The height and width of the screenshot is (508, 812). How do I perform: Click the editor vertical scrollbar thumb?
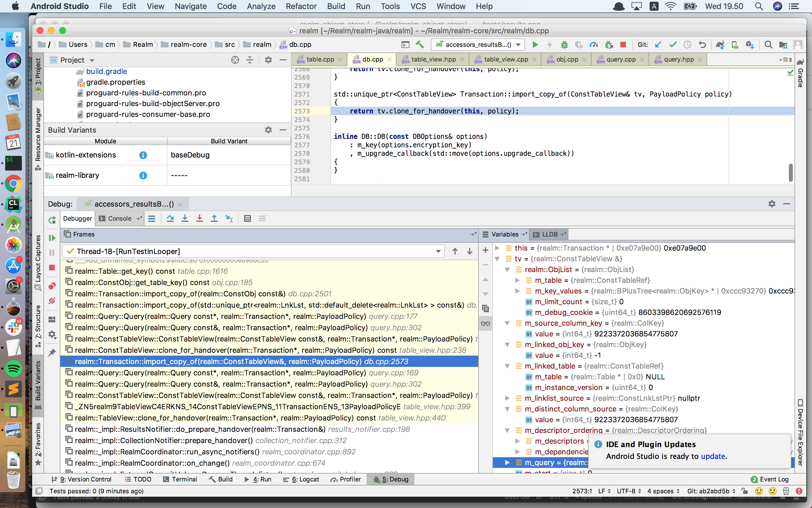791,173
